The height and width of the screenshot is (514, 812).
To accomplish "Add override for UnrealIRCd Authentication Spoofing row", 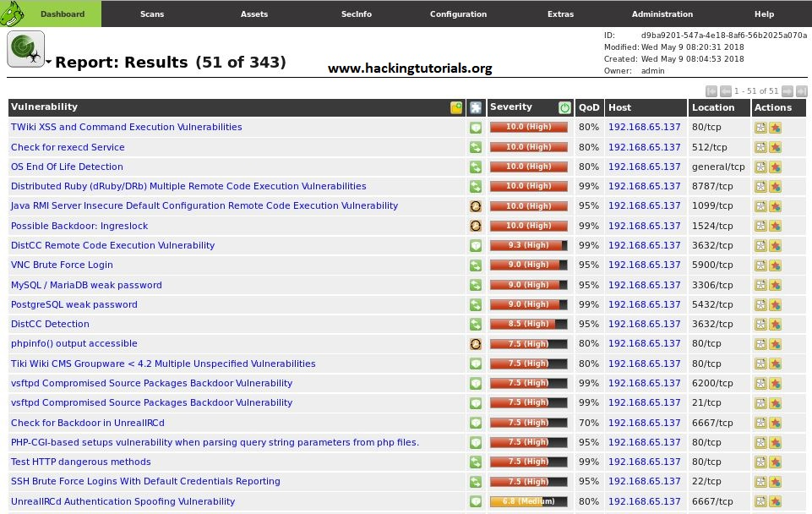I will click(775, 501).
